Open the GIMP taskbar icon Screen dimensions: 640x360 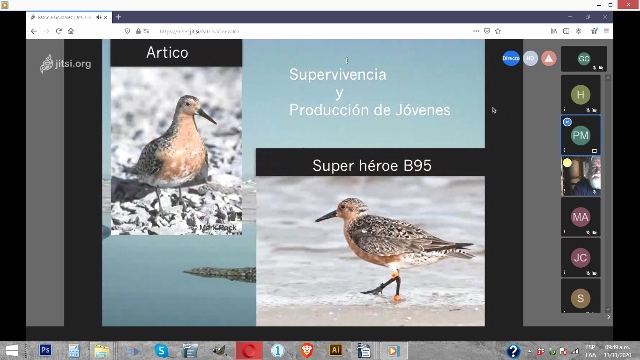coord(219,351)
